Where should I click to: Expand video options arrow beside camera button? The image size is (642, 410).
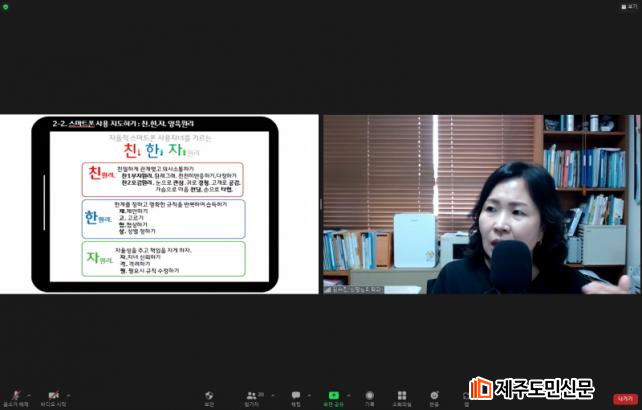69,395
